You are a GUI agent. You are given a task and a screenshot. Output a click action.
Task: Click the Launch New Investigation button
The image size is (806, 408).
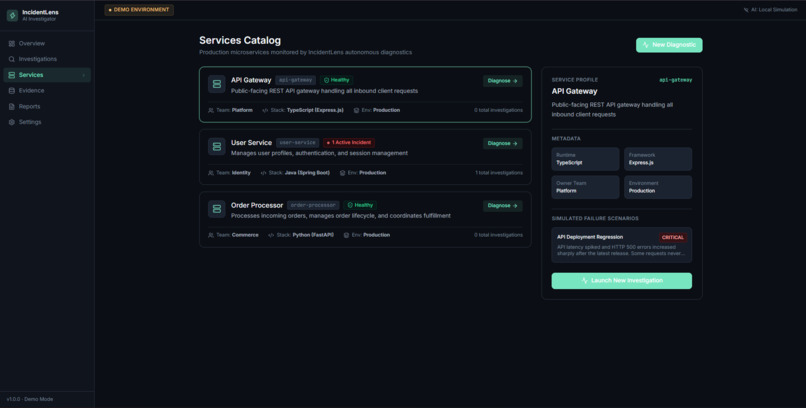pos(621,281)
